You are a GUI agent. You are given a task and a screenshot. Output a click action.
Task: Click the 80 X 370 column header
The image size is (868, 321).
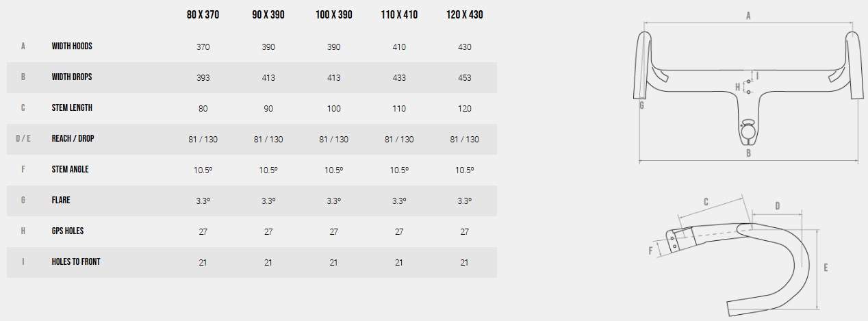pyautogui.click(x=203, y=14)
